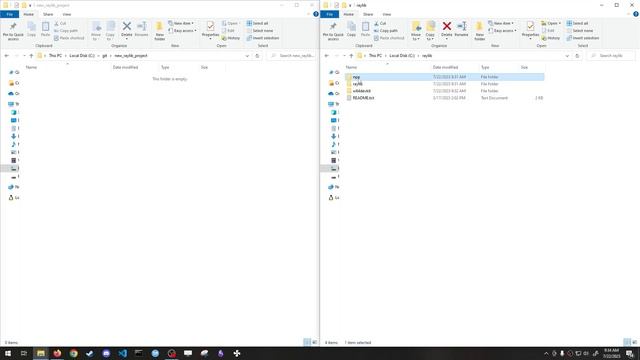Click refresh button in new_raylib_project address bar
640x360 pixels.
coord(257,56)
